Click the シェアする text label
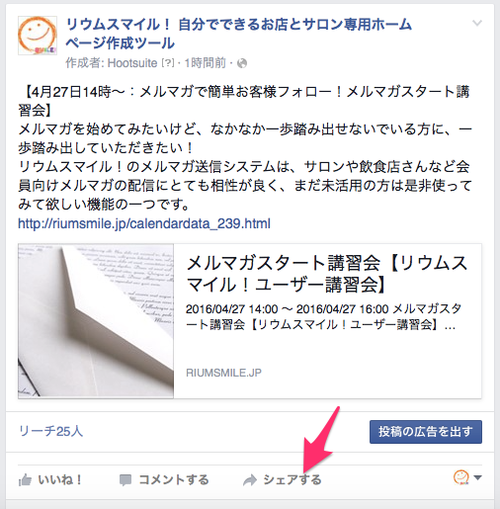Screen dimensions: 500x509 [292, 480]
